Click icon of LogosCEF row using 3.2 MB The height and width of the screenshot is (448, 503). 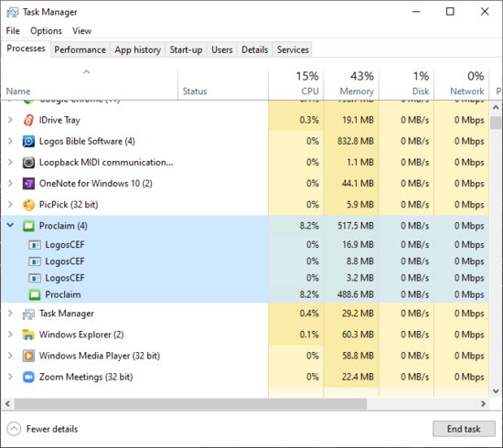coord(35,278)
